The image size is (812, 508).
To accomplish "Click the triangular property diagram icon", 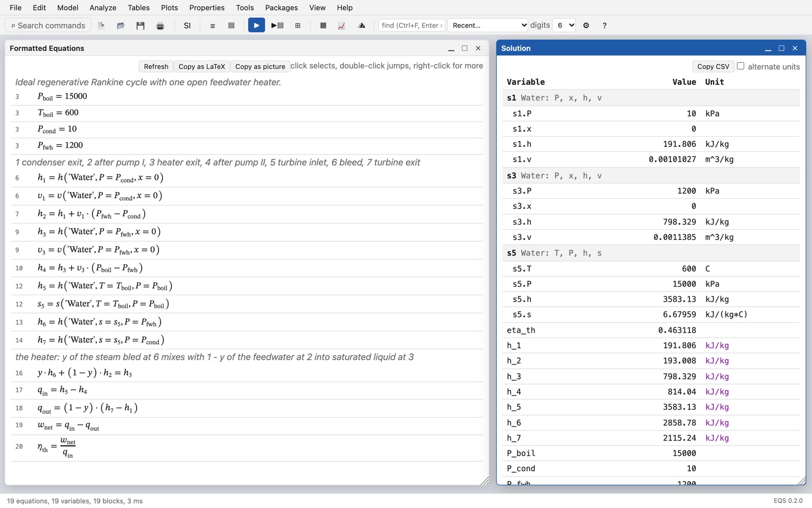I will pyautogui.click(x=361, y=25).
